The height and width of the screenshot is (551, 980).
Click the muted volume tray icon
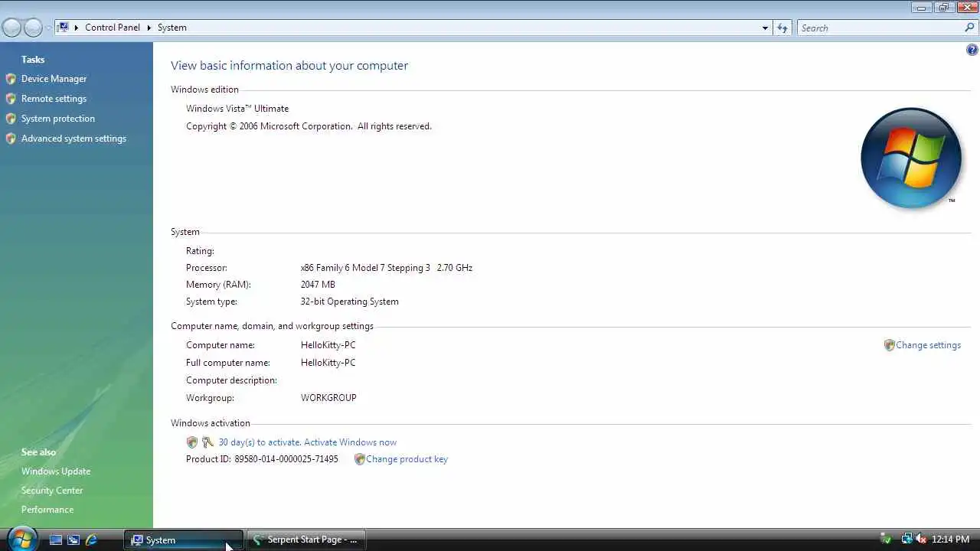coord(921,540)
